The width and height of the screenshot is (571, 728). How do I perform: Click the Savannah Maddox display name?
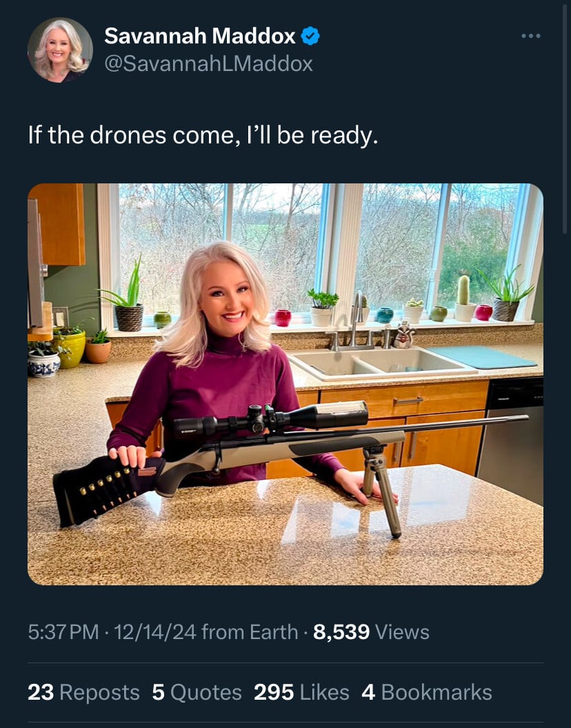200,36
